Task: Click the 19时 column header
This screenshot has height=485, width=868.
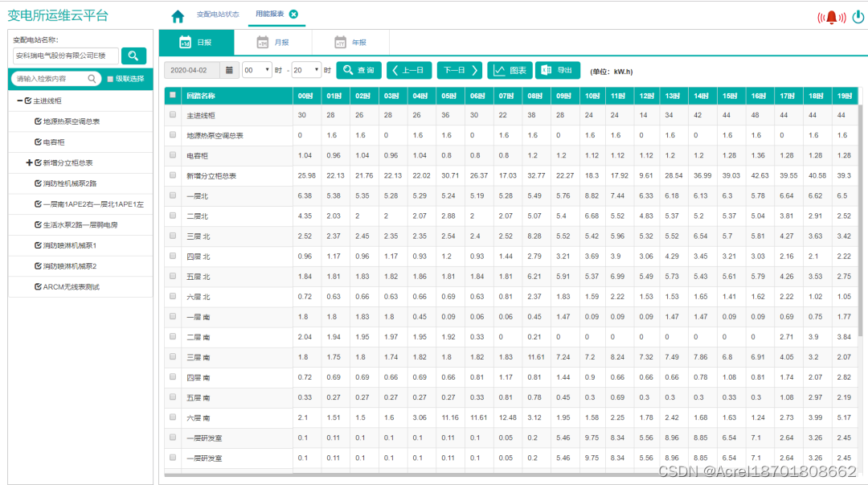Action: point(845,96)
